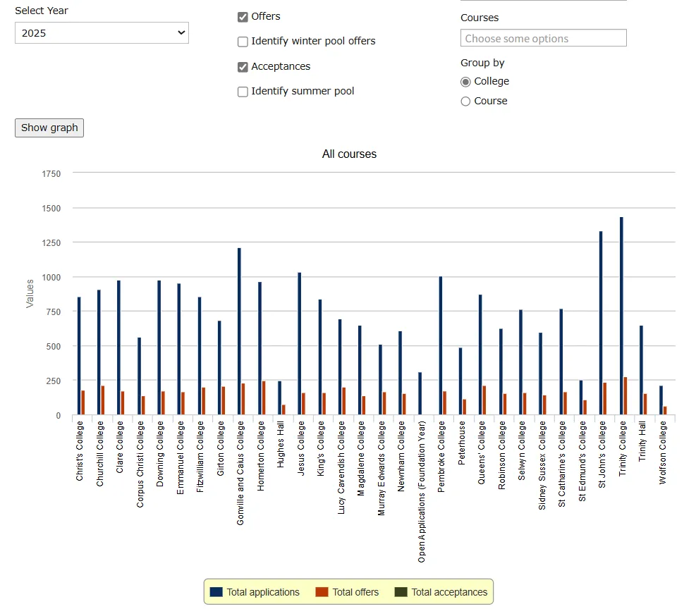Click the orange Total offers legend swatch

click(322, 592)
